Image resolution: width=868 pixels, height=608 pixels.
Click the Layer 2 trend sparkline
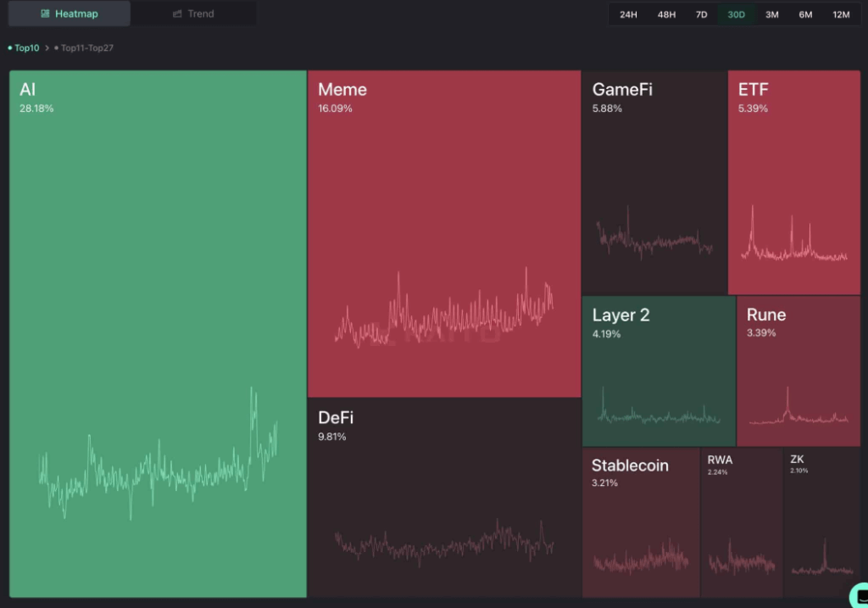(659, 406)
